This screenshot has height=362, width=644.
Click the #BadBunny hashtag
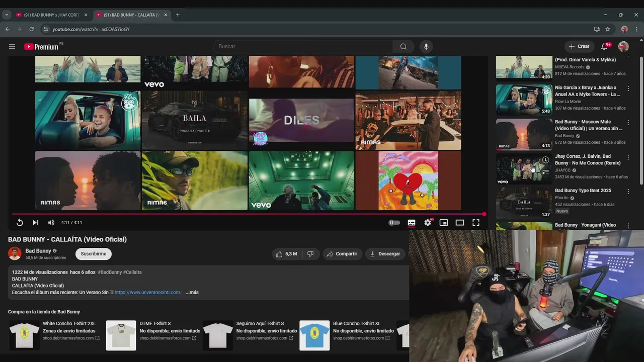[110, 272]
